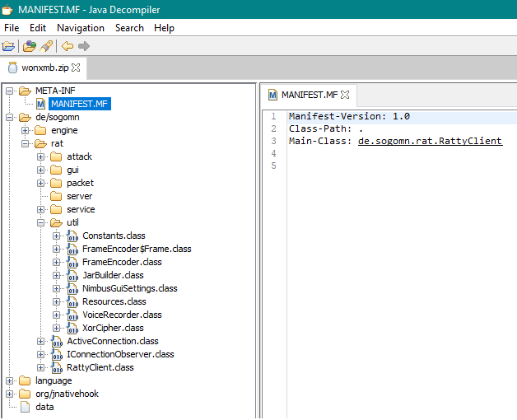Click the VoiceRecorder.class file icon

point(72,315)
